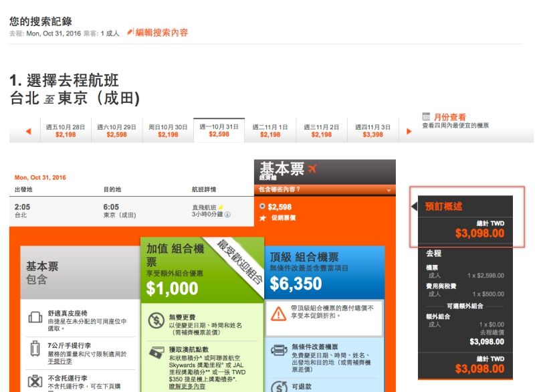Click the pencil icon beside 編輯搜索內容

[x=130, y=32]
